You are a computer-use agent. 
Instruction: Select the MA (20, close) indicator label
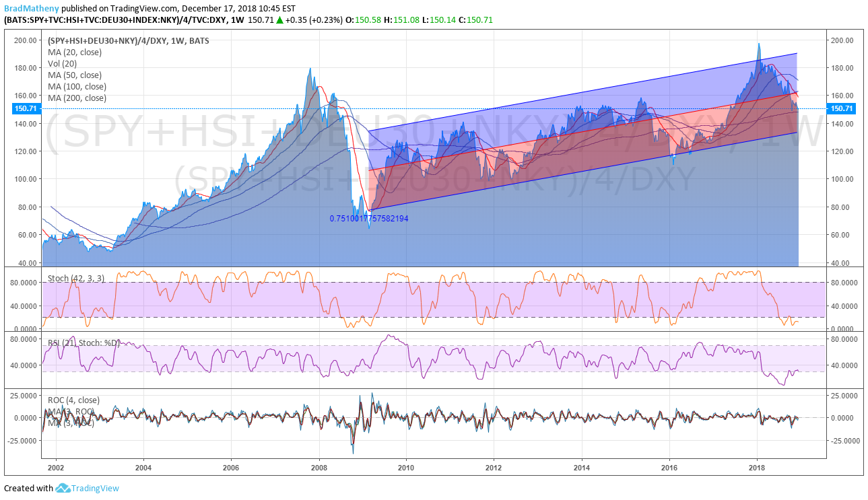coord(75,52)
